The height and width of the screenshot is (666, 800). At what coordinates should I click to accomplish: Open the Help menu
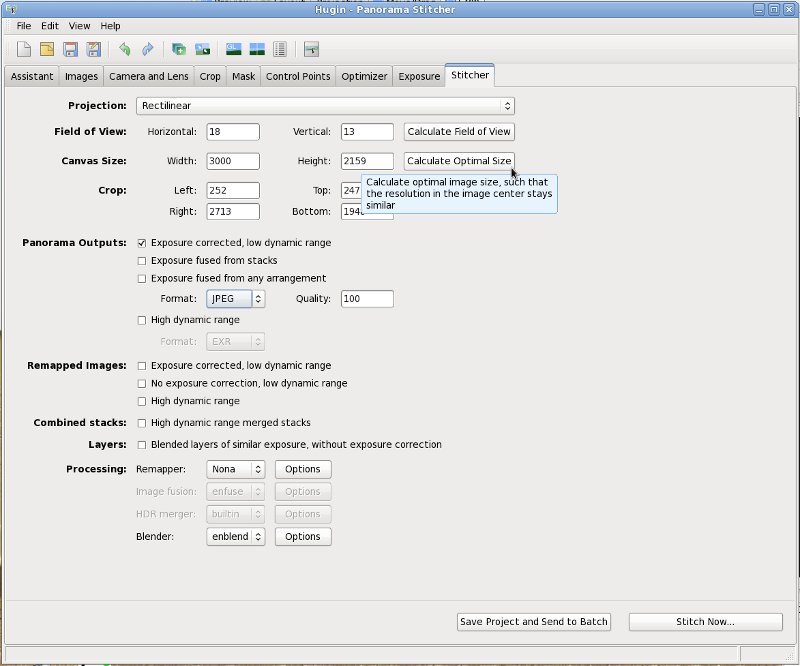tap(110, 26)
